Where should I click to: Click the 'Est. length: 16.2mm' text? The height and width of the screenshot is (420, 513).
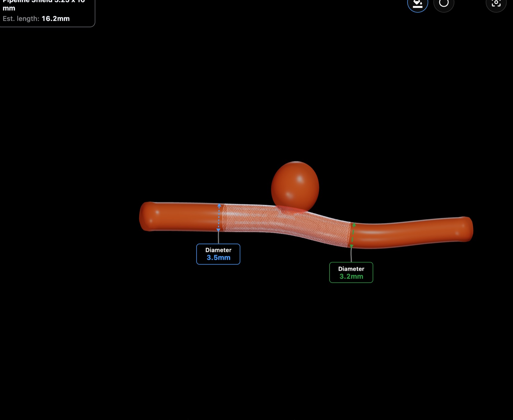tap(36, 19)
